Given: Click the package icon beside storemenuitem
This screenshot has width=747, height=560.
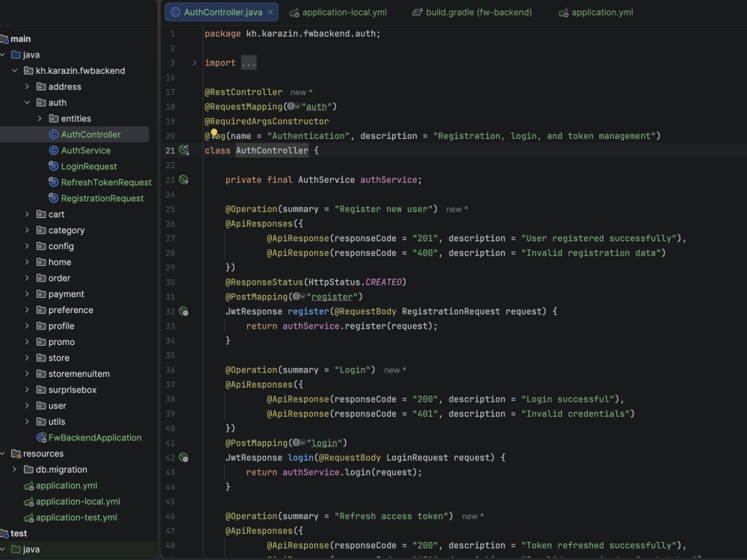Looking at the screenshot, I should [41, 374].
